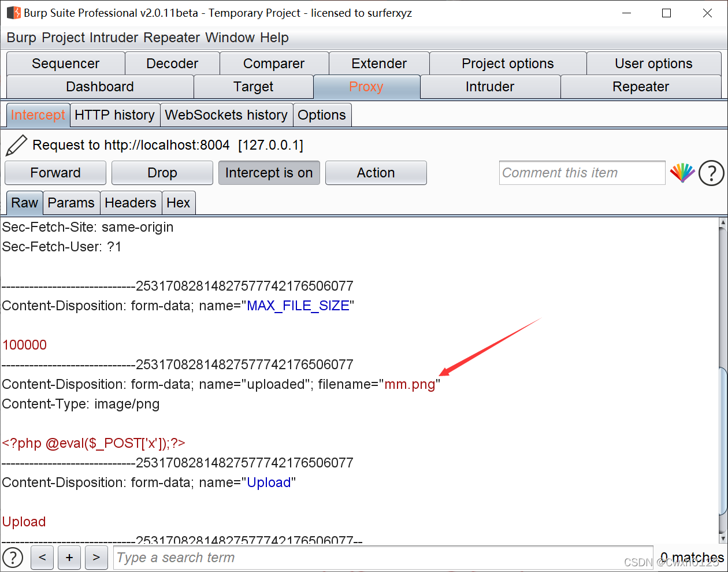The height and width of the screenshot is (572, 728).
Task: Toggle the Intercept is on button
Action: [x=269, y=173]
